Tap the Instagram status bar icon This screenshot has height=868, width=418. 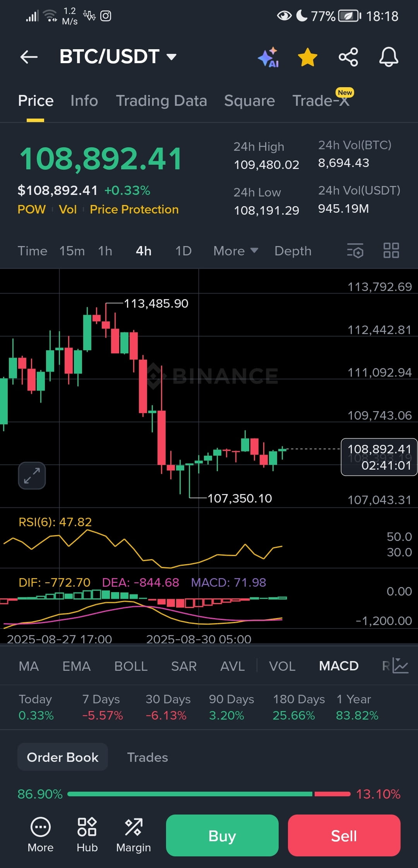[x=106, y=16]
